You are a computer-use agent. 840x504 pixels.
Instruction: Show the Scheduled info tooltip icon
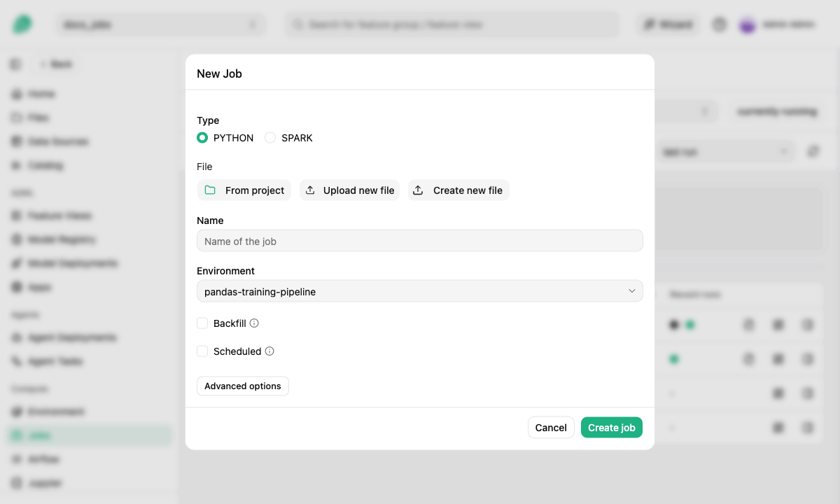pos(269,351)
